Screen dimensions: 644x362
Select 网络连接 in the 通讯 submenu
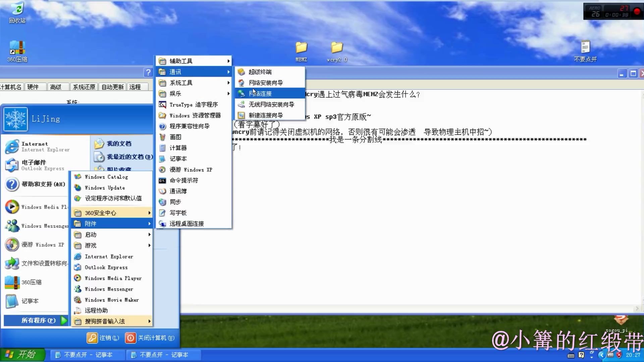pos(270,94)
